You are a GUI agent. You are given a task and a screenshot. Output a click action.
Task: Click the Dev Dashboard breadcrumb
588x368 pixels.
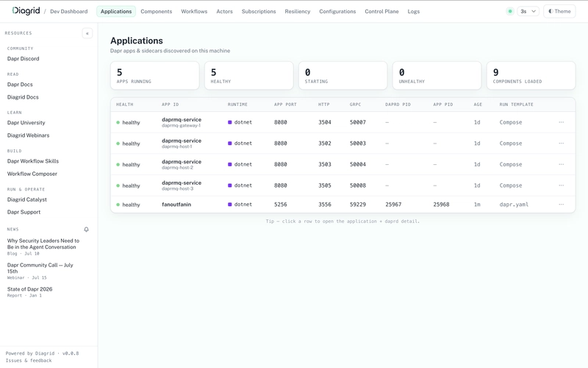point(69,11)
